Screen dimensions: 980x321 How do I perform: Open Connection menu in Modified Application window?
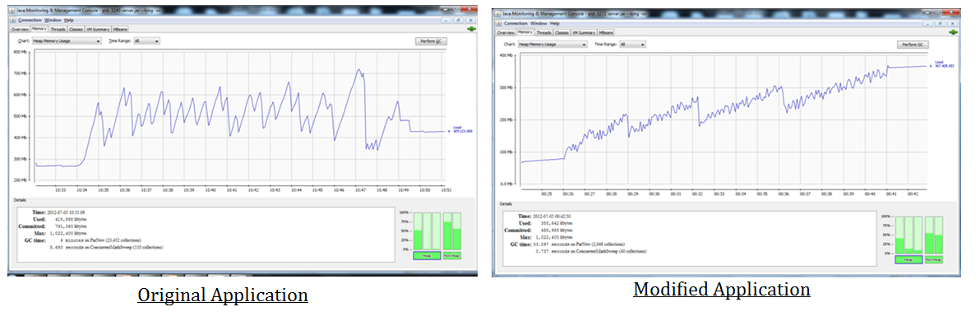[515, 23]
